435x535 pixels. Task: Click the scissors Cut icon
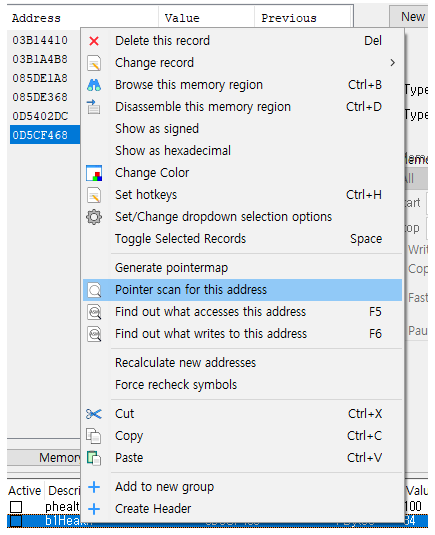[x=94, y=414]
